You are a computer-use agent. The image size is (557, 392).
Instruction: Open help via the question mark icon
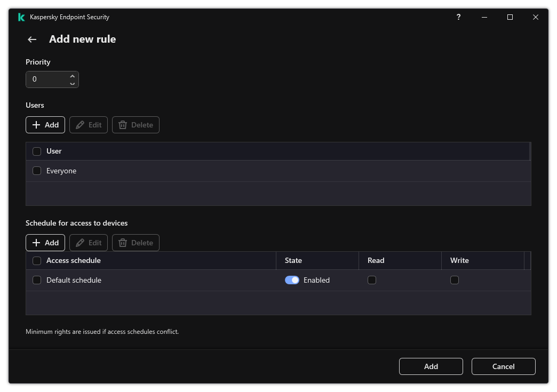[x=458, y=17]
